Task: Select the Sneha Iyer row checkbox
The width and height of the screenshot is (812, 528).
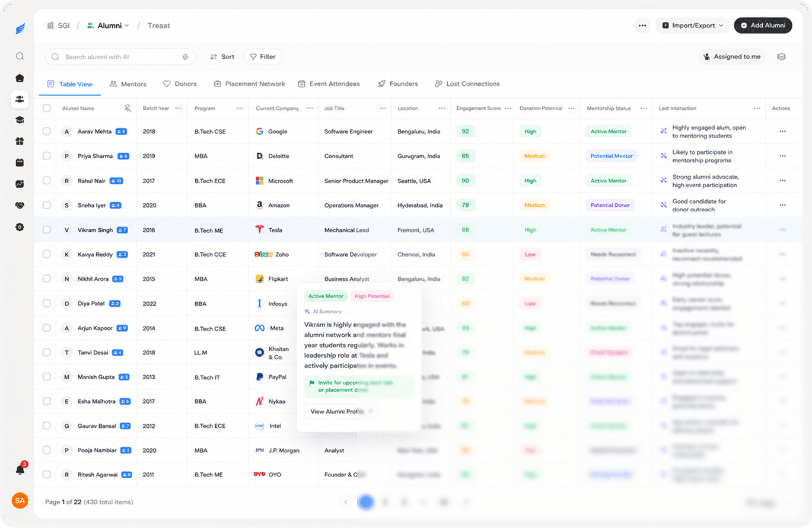Action: pos(47,205)
